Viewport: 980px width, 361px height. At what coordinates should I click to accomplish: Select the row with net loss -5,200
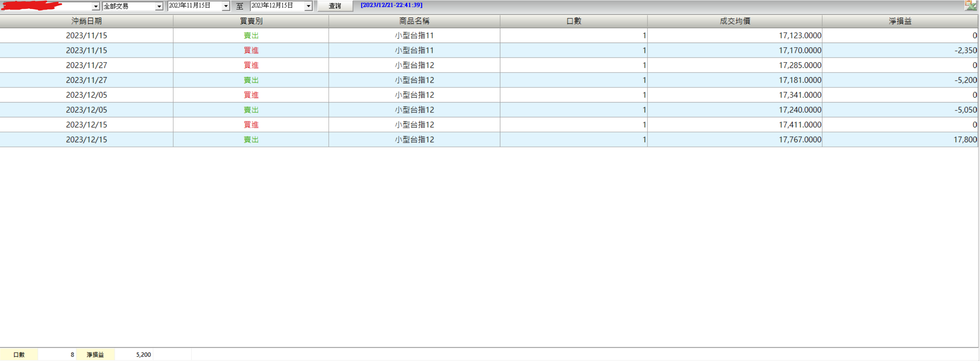tap(489, 80)
